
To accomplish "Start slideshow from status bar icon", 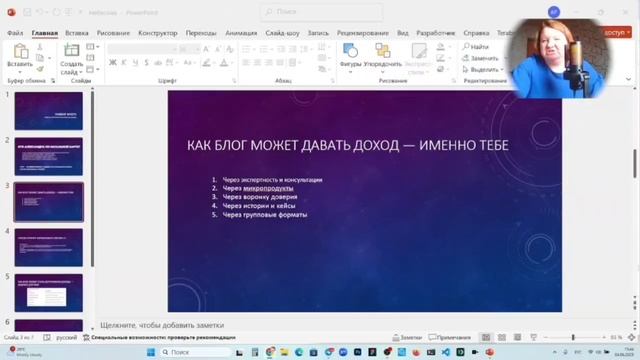I will [x=533, y=338].
